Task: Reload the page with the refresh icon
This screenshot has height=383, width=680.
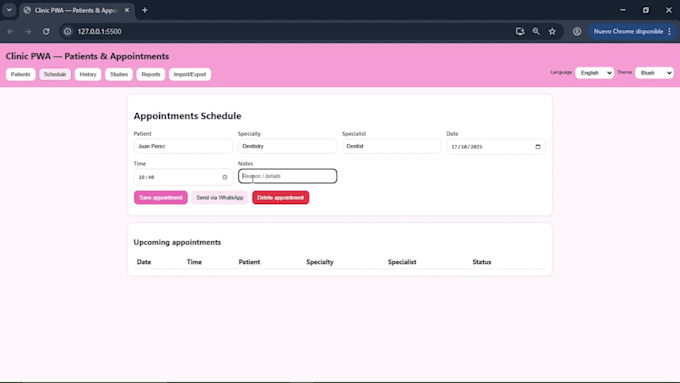Action: tap(46, 31)
